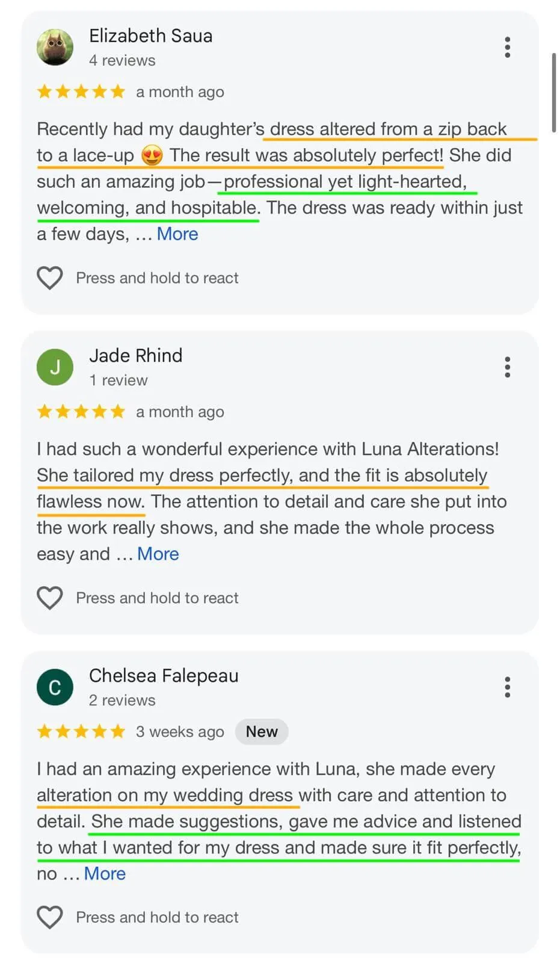Open Elizabeth Saua's owl profile picture
The width and height of the screenshot is (560, 963).
(55, 47)
